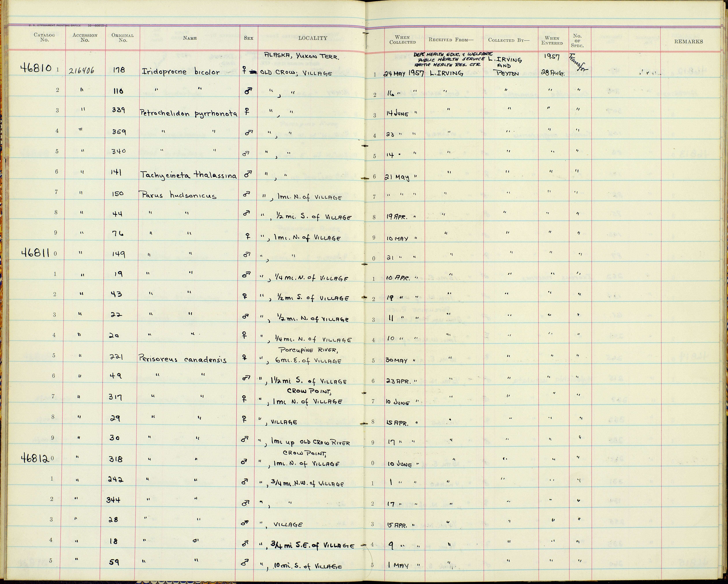This screenshot has width=728, height=584.
Task: Click the name Iridoprocne bicolor
Action: coord(180,72)
